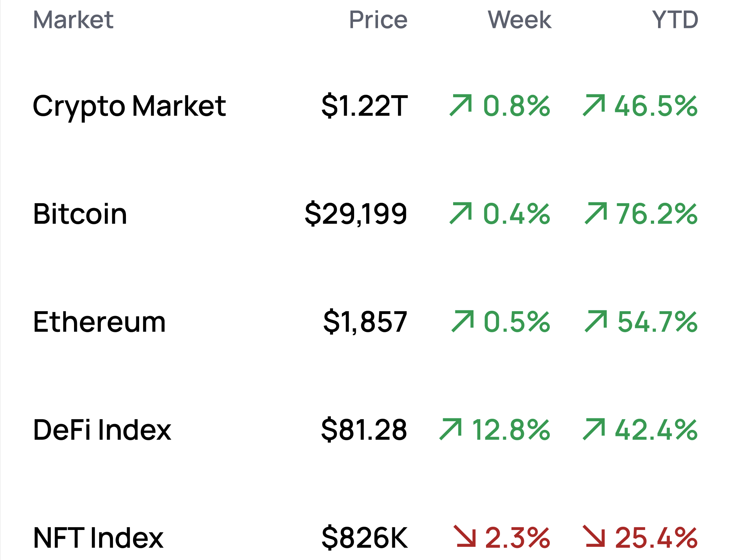Open the NFT Index row label

coord(98,538)
